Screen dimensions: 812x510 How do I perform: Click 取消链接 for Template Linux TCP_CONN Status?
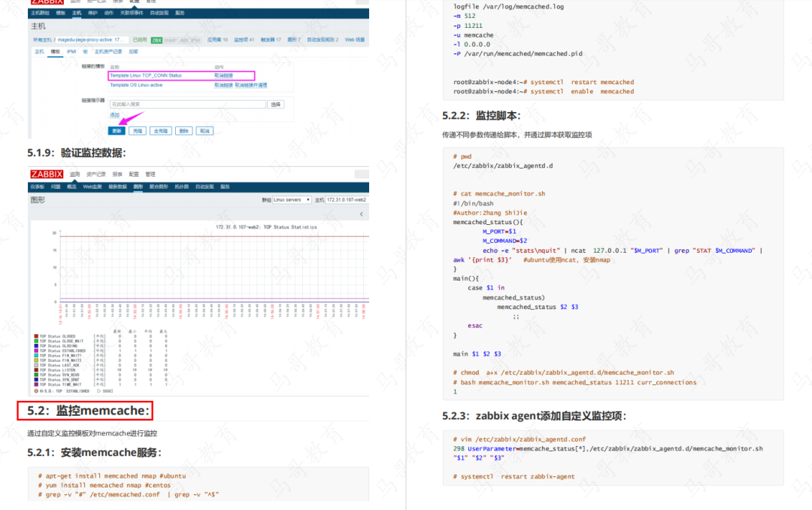tap(224, 76)
